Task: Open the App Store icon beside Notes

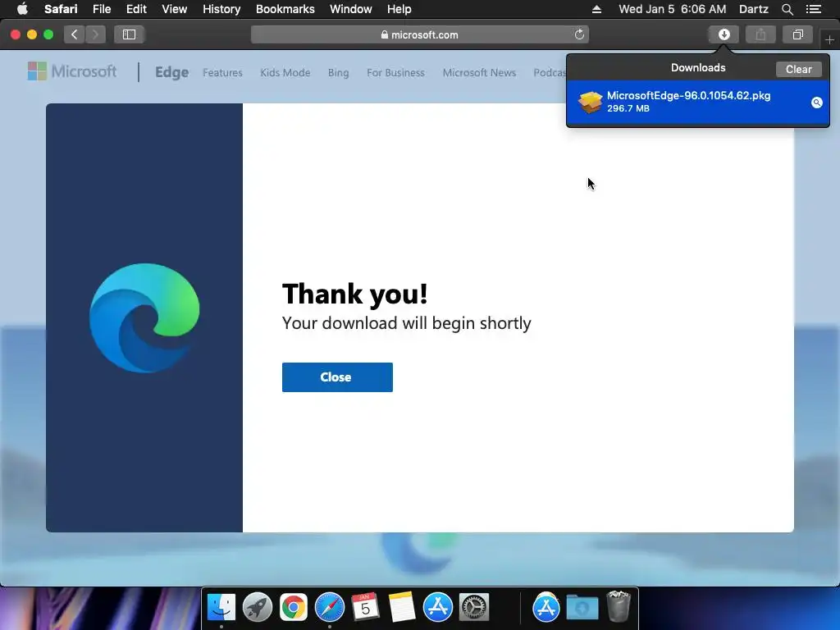Action: pos(438,607)
